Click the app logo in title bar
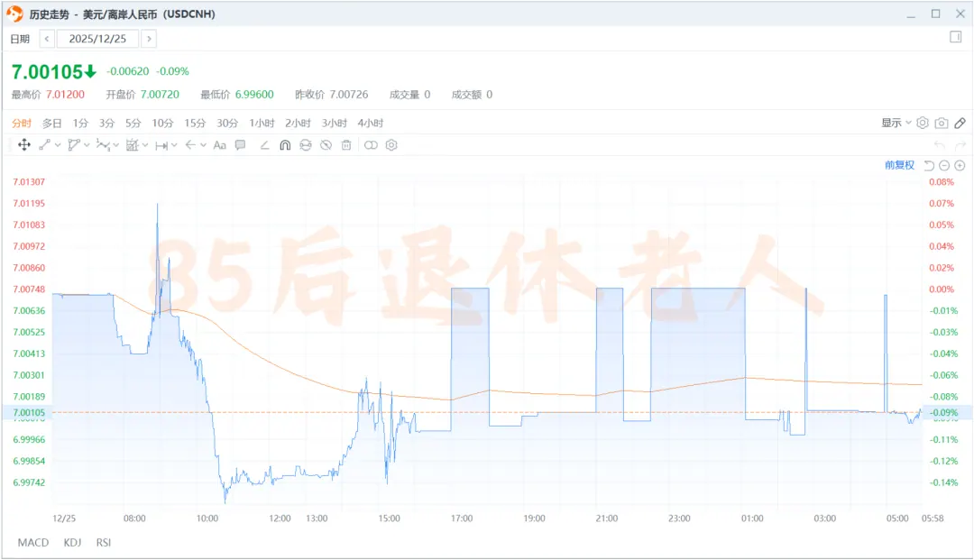Viewport: 974px width, 560px height. pos(14,14)
